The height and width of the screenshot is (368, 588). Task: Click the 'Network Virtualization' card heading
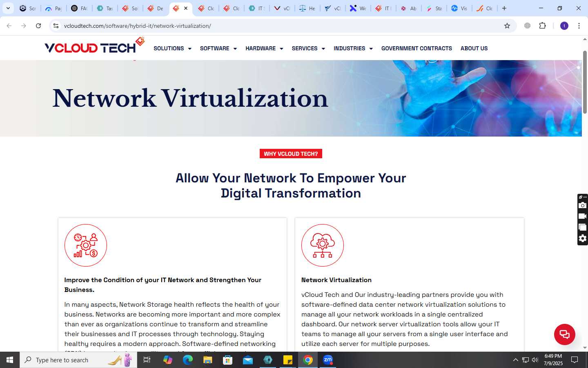pos(336,280)
